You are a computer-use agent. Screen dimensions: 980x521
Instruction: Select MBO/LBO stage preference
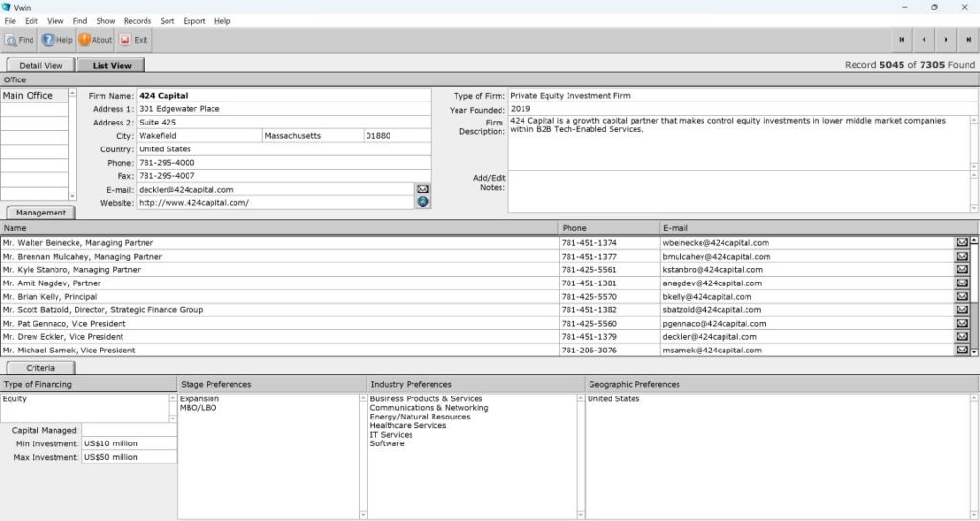pyautogui.click(x=198, y=408)
